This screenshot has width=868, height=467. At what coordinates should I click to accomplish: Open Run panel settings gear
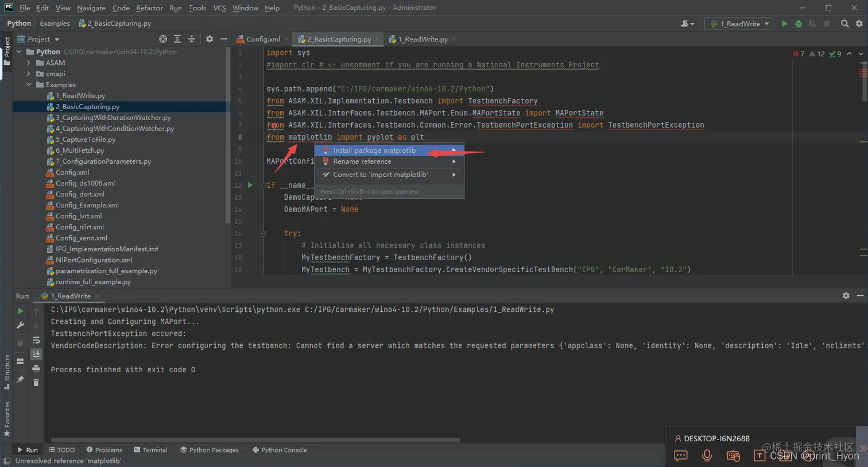(x=846, y=295)
